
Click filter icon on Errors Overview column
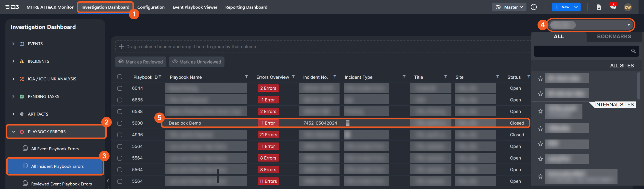[293, 77]
